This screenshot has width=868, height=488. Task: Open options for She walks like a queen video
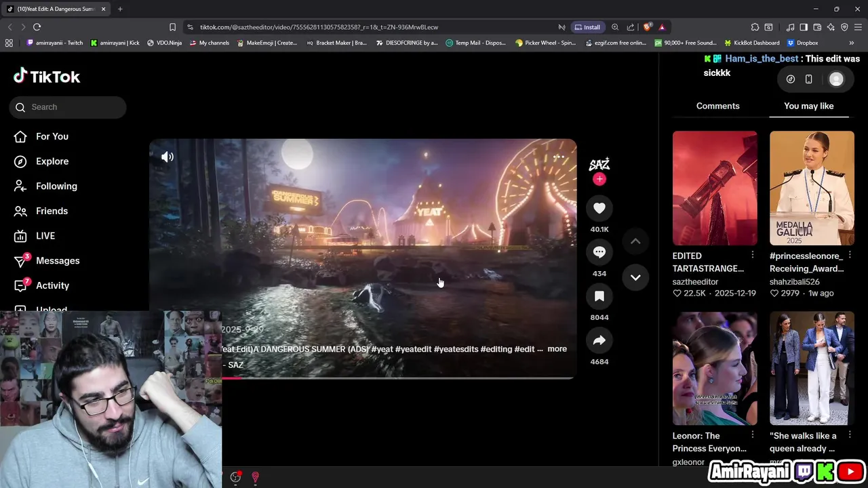[x=850, y=435]
